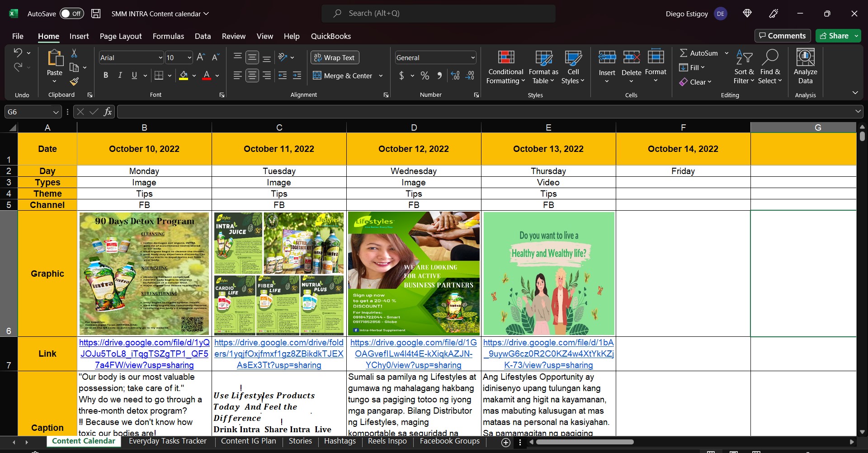This screenshot has width=868, height=453.
Task: Select the 90 Days Detox Program graphic
Action: tap(144, 274)
